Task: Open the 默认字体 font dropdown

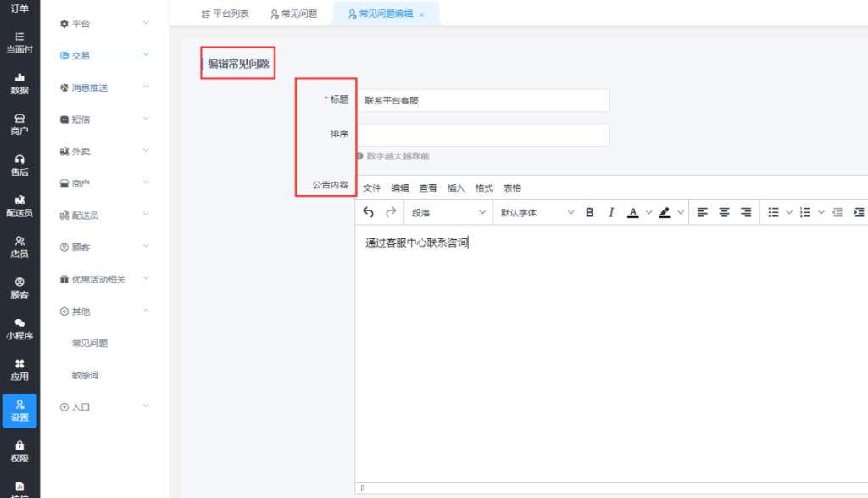Action: tap(536, 212)
